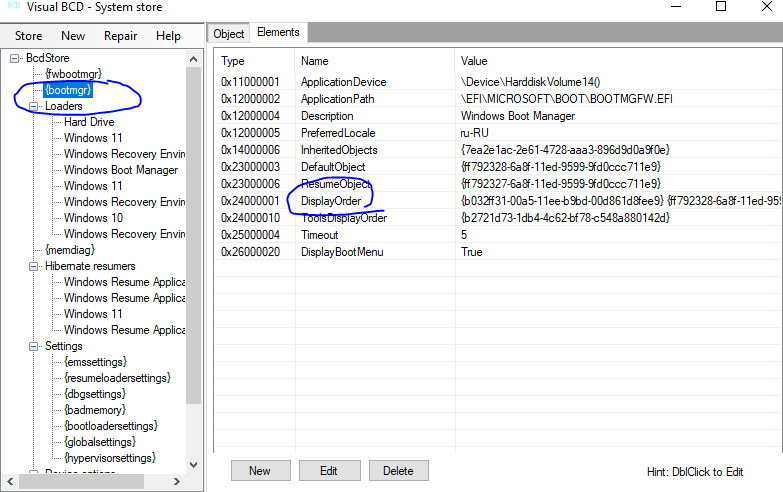This screenshot has height=492, width=783.
Task: Open the Repair menu
Action: (x=120, y=36)
